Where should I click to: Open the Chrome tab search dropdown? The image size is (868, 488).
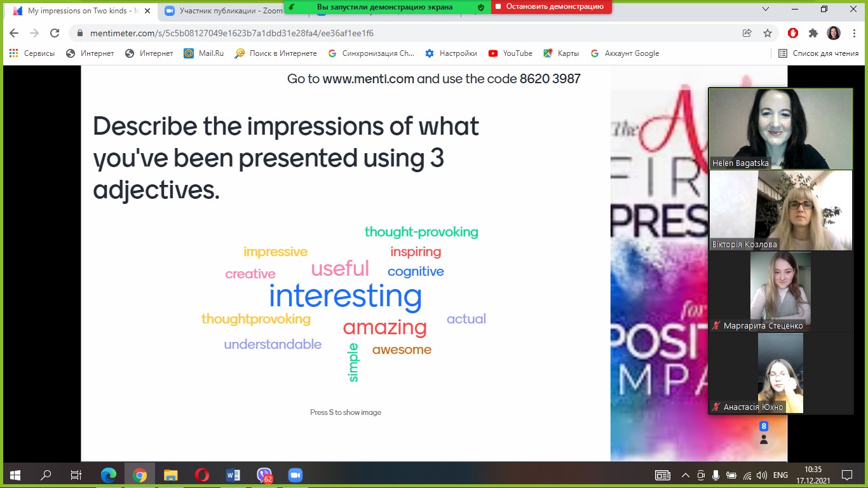766,9
